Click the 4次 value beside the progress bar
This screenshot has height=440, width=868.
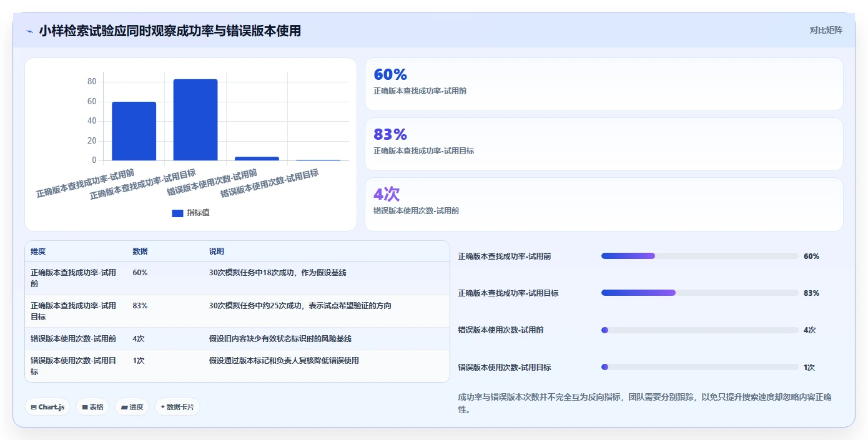810,330
